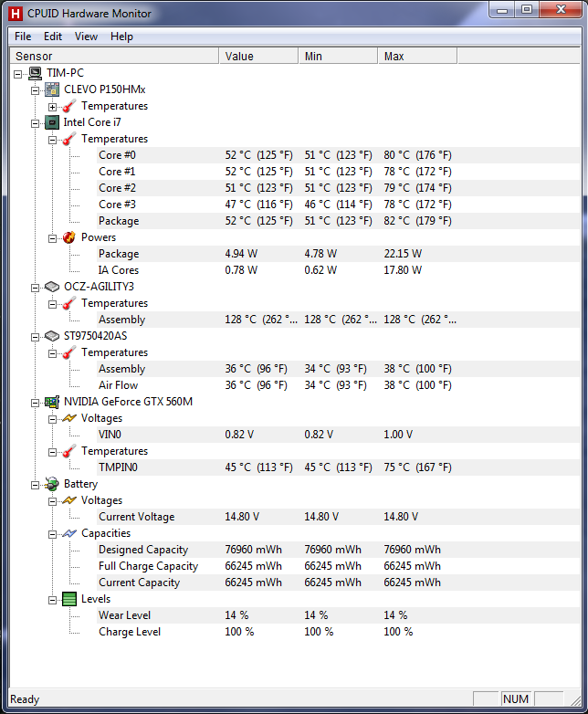Collapse the OCZ-AGILITY3 node
This screenshot has height=714, width=588.
pos(35,288)
